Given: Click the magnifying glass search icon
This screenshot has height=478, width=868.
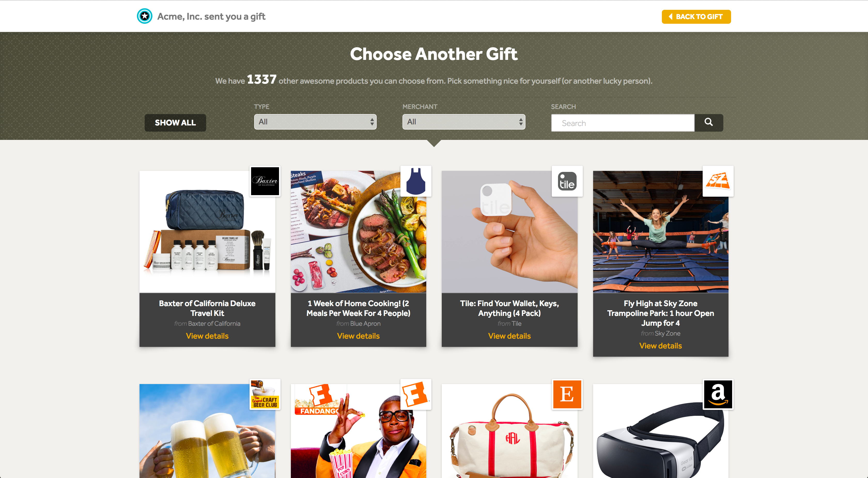Looking at the screenshot, I should point(709,123).
